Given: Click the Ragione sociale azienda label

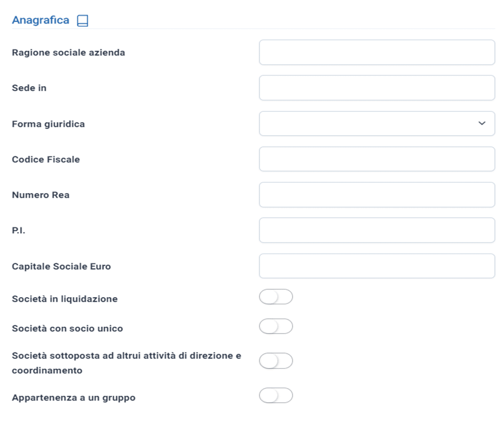Looking at the screenshot, I should [68, 53].
